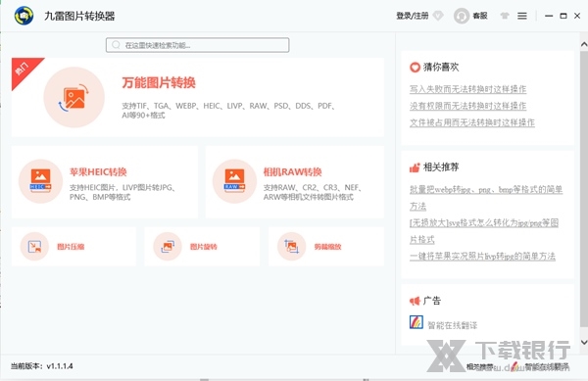Click the 猜你喜欢 heart icon
Screen dimensions: 588x381
[x=415, y=68]
